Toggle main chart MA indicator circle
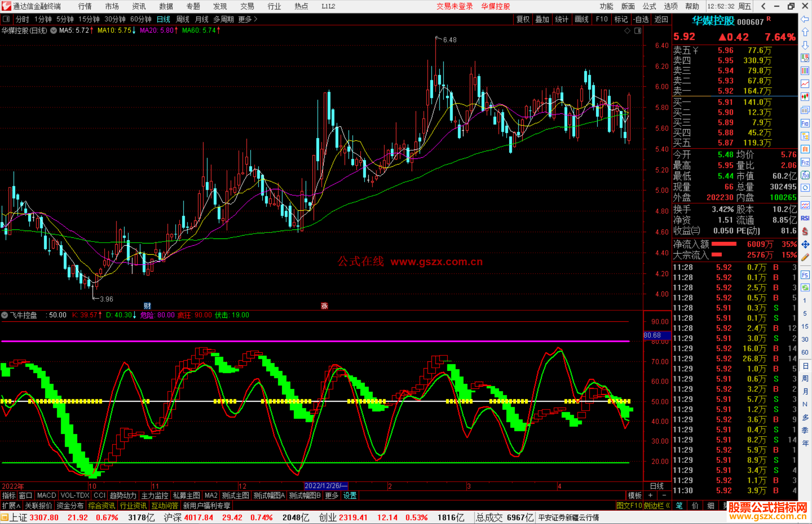This screenshot has height=524, width=812. (53, 30)
